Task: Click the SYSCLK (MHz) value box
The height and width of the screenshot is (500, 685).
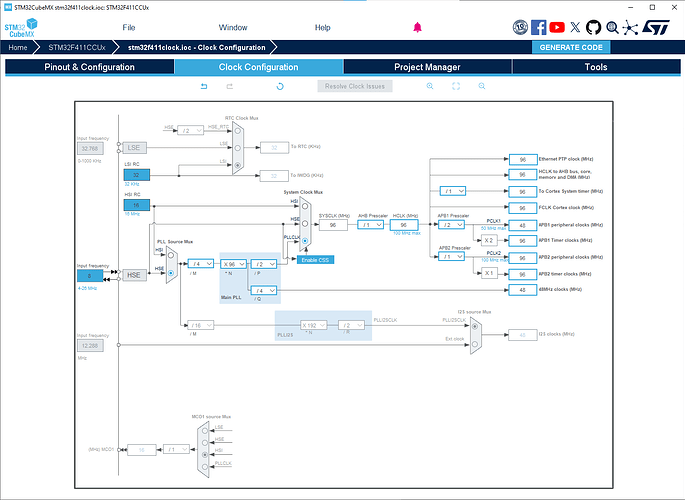Action: [333, 225]
